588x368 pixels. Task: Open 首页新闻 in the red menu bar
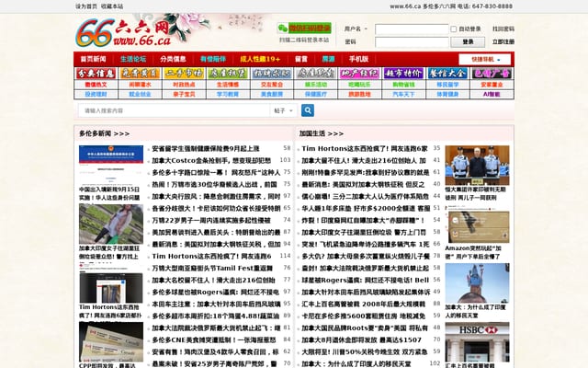(93, 59)
